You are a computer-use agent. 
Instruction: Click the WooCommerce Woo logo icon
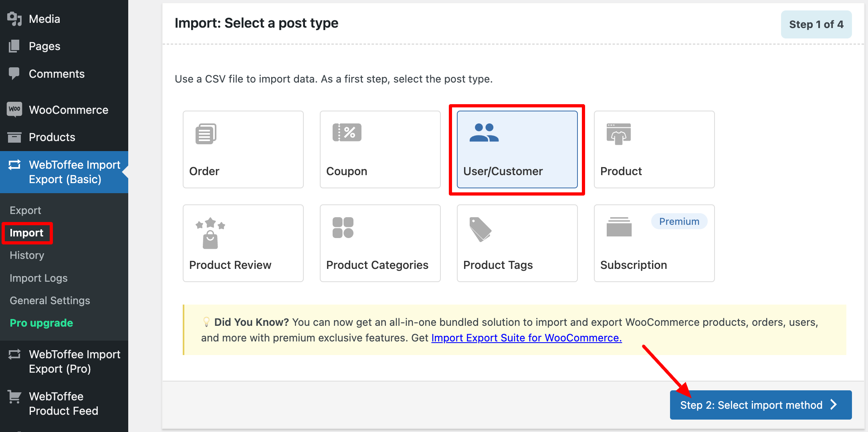tap(14, 109)
